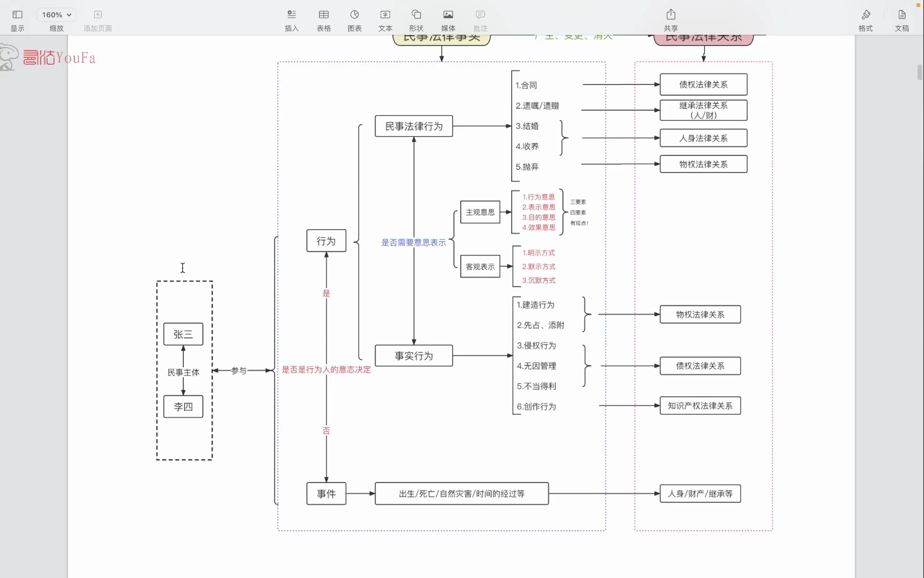Click the 民事主体 label
924x578 pixels.
[183, 372]
